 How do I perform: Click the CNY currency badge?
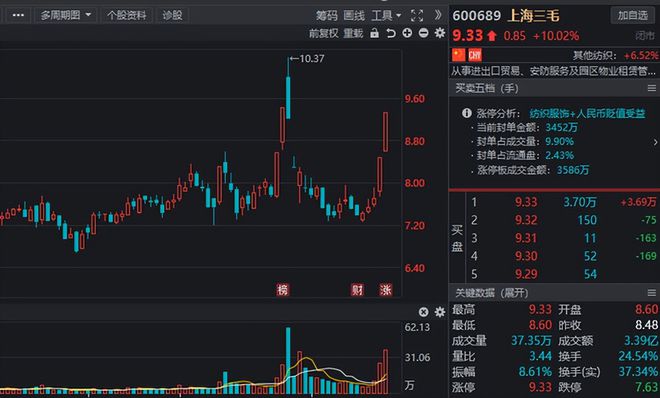(475, 55)
